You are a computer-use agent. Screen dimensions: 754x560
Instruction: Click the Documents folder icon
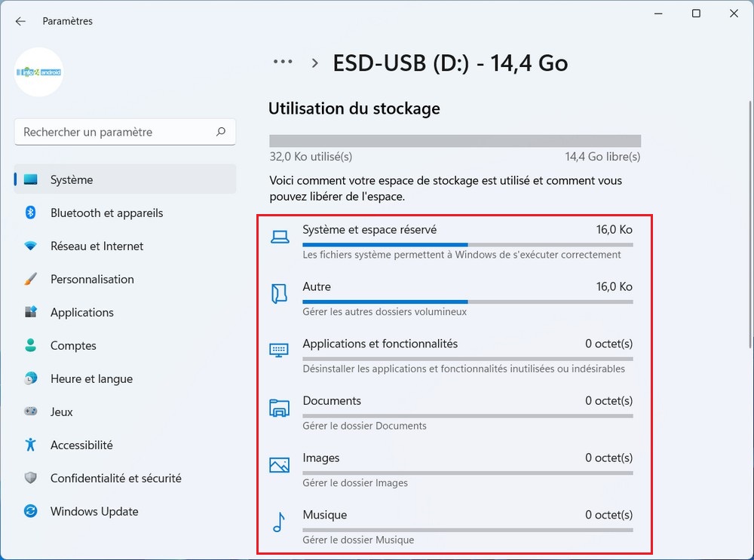coord(280,408)
